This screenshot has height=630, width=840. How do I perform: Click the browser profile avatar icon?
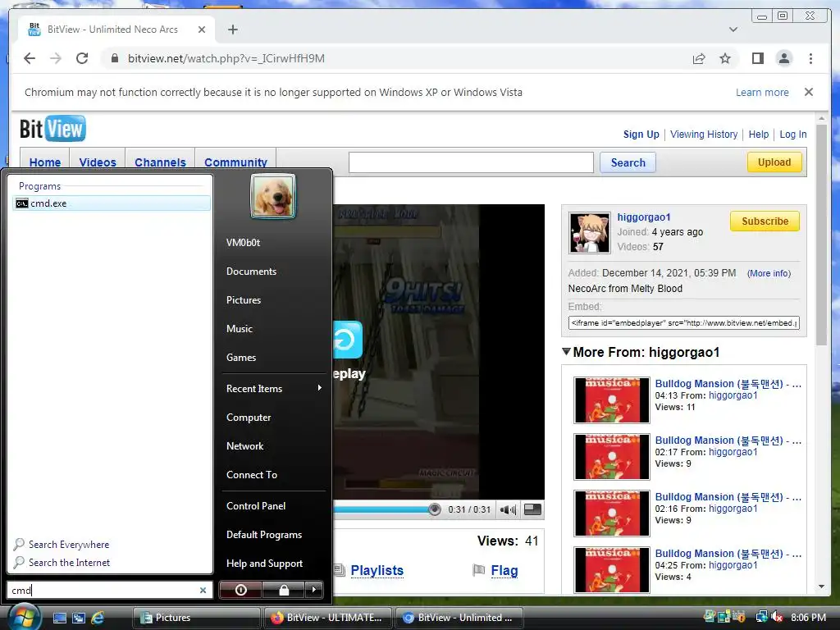[783, 58]
